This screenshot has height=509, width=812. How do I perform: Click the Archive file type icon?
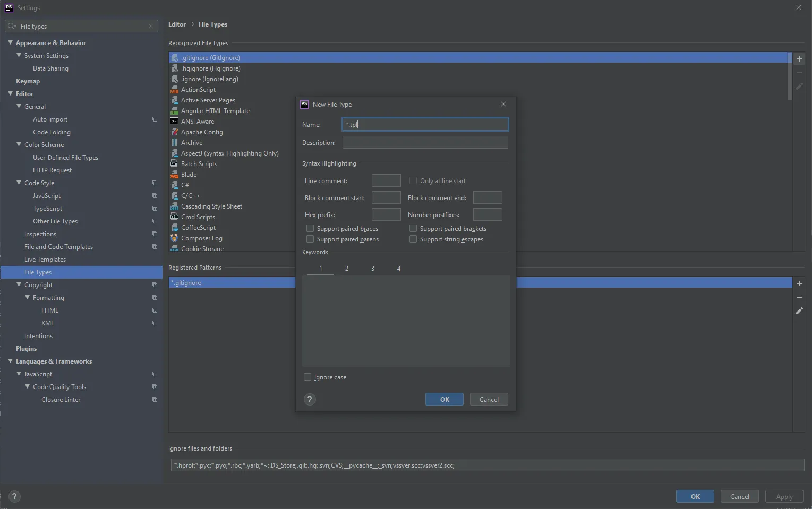[174, 143]
